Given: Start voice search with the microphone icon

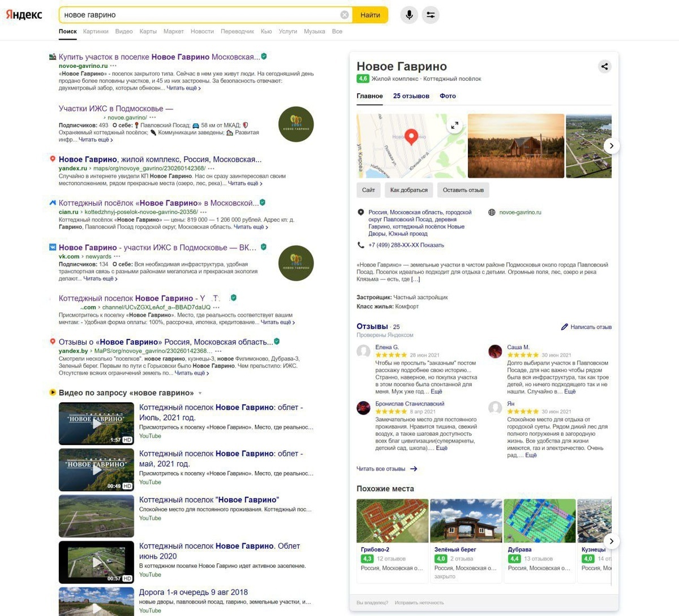Looking at the screenshot, I should pos(409,15).
